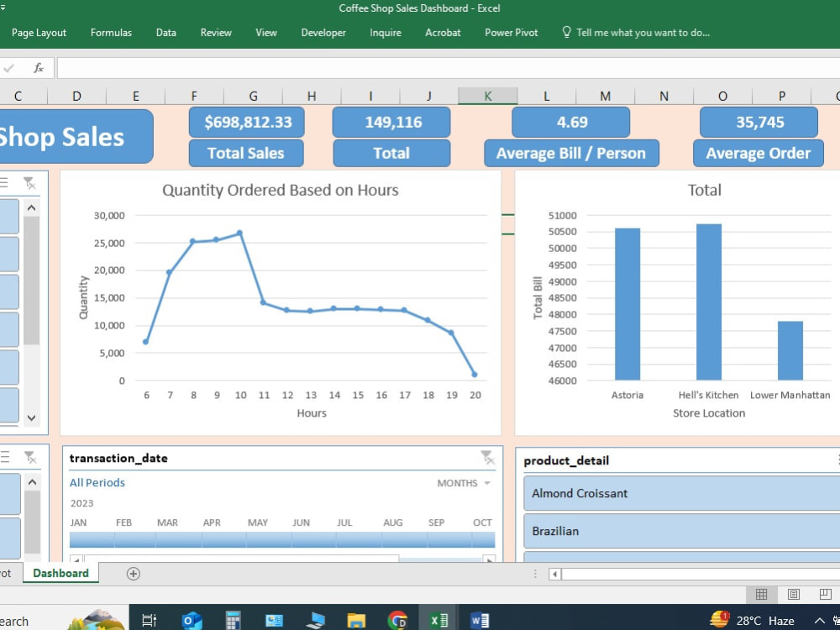Click the 10 o'clock peak data point

[x=239, y=233]
